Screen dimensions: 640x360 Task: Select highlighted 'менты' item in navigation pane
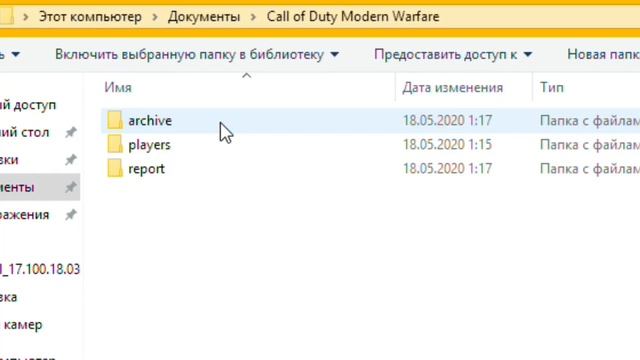pos(40,187)
